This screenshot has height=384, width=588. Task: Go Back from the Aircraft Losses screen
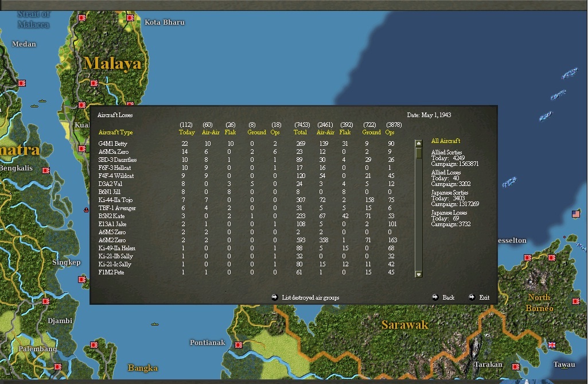[448, 297]
